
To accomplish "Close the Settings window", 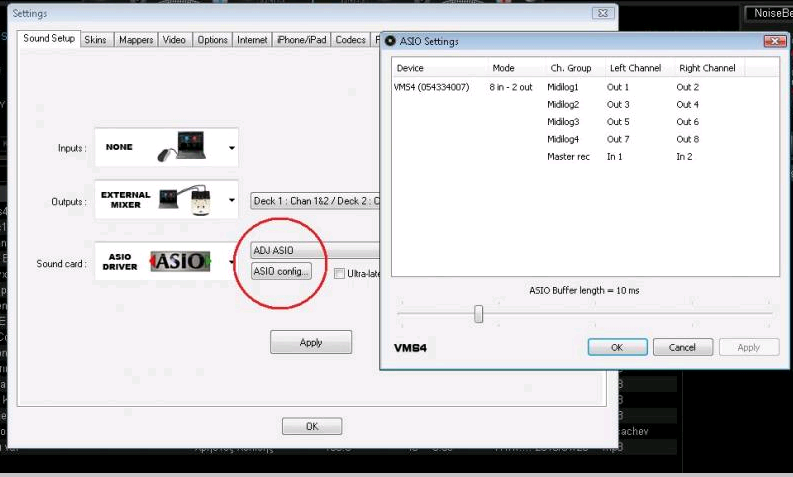I will (x=602, y=14).
